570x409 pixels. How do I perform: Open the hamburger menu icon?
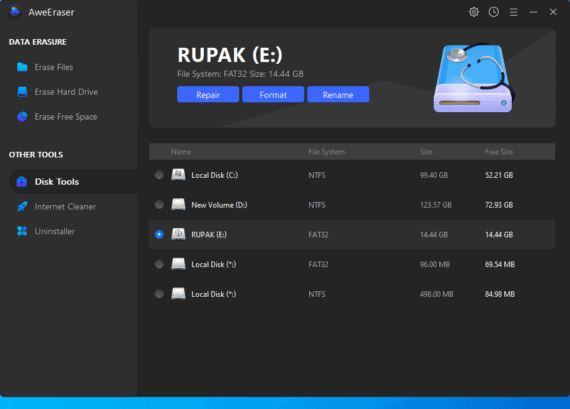[x=513, y=12]
